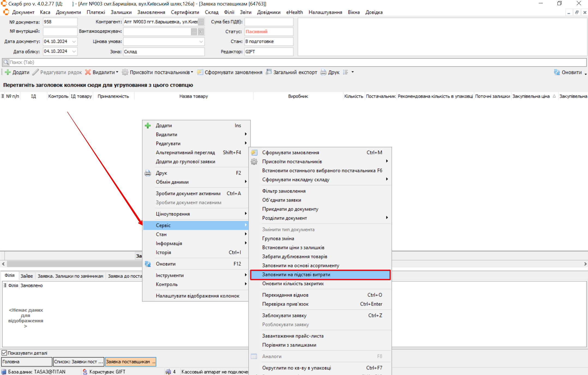The width and height of the screenshot is (588, 375).
Task: Click the Сформувати замовлення toolbar icon
Action: 200,72
